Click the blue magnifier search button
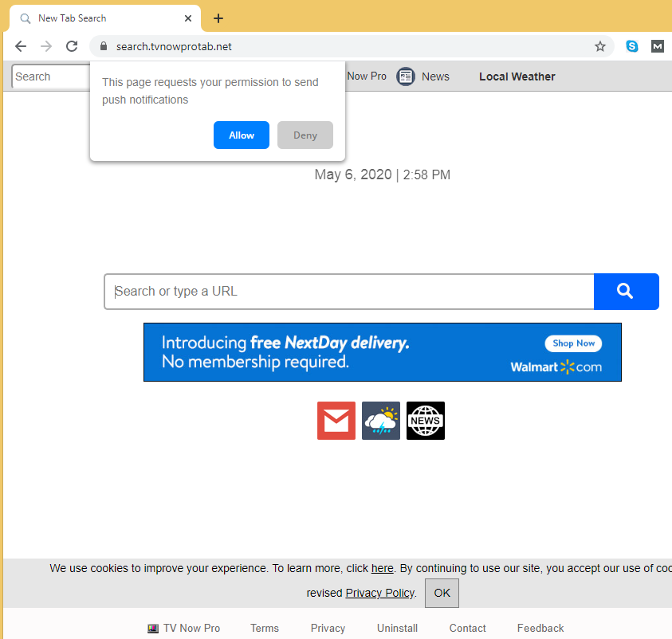 tap(626, 292)
